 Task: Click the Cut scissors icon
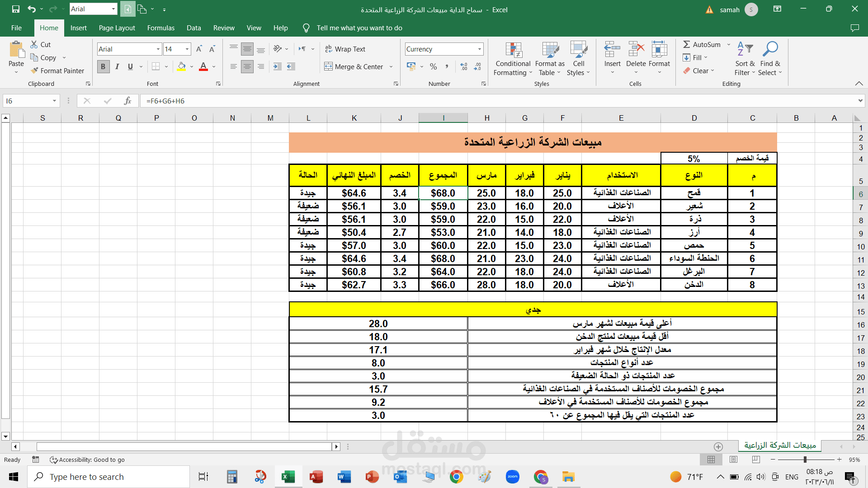click(x=34, y=44)
